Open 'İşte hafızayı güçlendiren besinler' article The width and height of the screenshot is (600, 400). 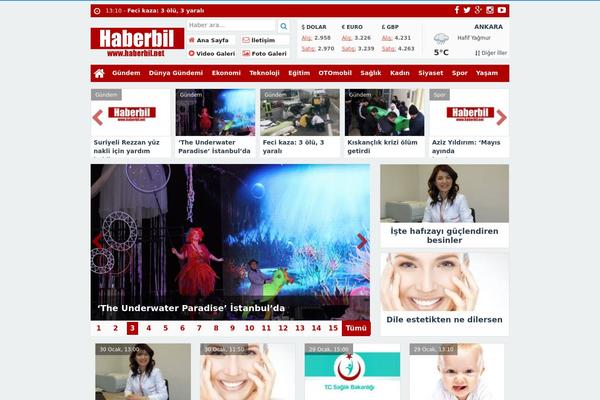(445, 206)
